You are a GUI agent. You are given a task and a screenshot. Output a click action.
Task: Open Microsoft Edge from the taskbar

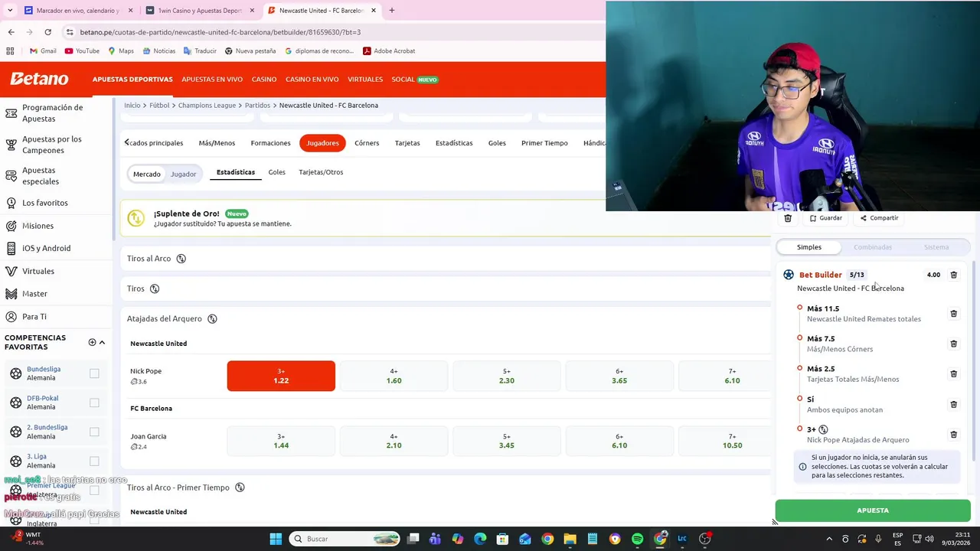point(480,539)
